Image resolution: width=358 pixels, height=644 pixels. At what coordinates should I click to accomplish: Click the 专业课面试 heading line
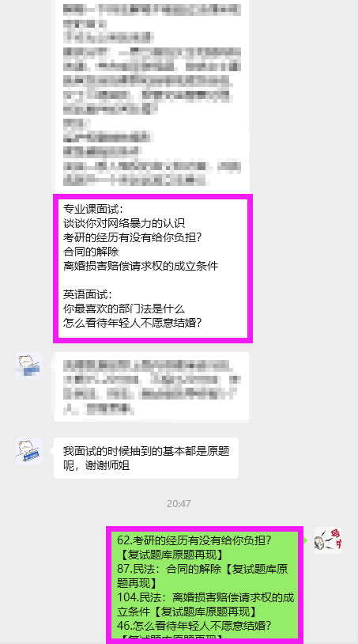92,209
